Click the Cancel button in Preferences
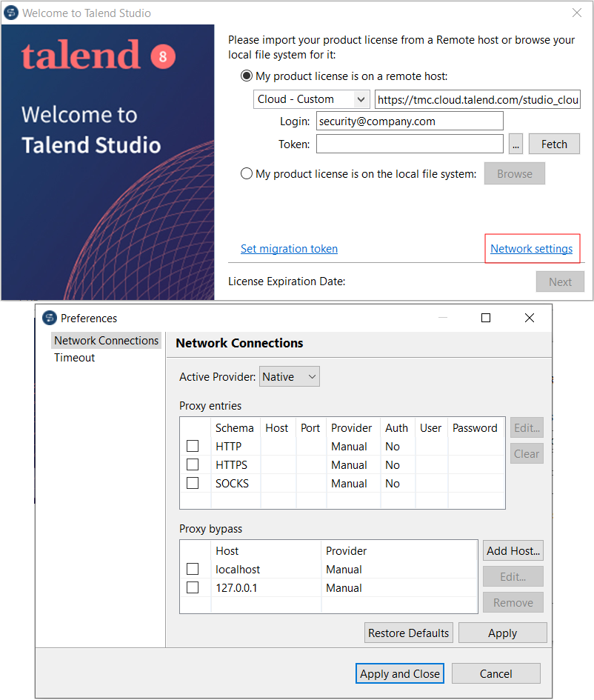 [495, 673]
